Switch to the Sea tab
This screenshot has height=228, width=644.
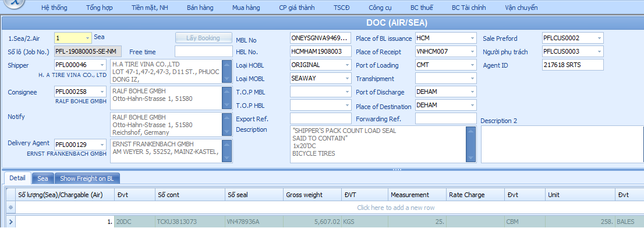43,178
